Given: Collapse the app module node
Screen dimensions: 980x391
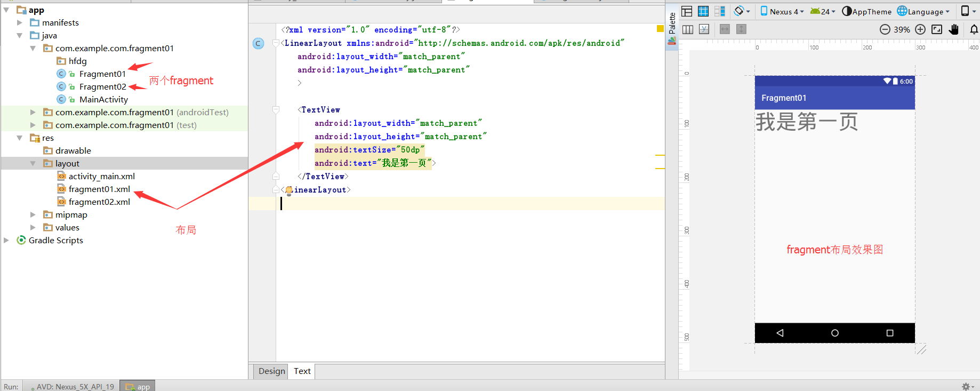Looking at the screenshot, I should [6, 10].
